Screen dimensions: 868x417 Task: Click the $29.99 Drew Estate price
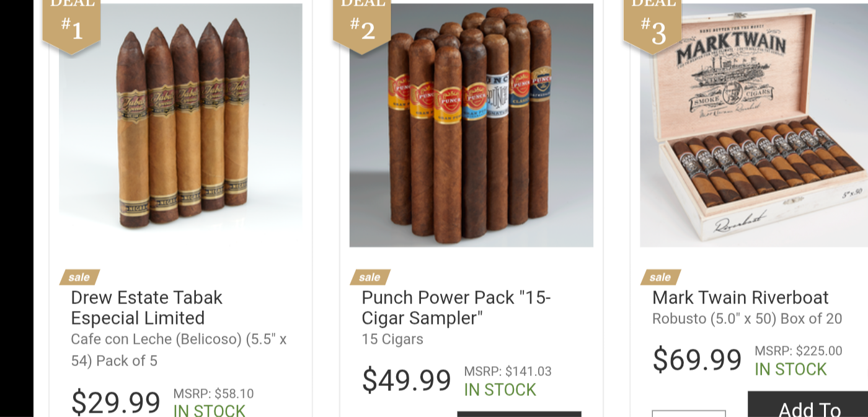[116, 403]
